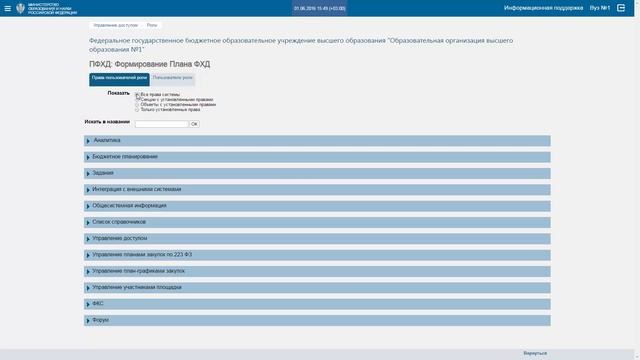Select Только установленные права option

(137, 109)
